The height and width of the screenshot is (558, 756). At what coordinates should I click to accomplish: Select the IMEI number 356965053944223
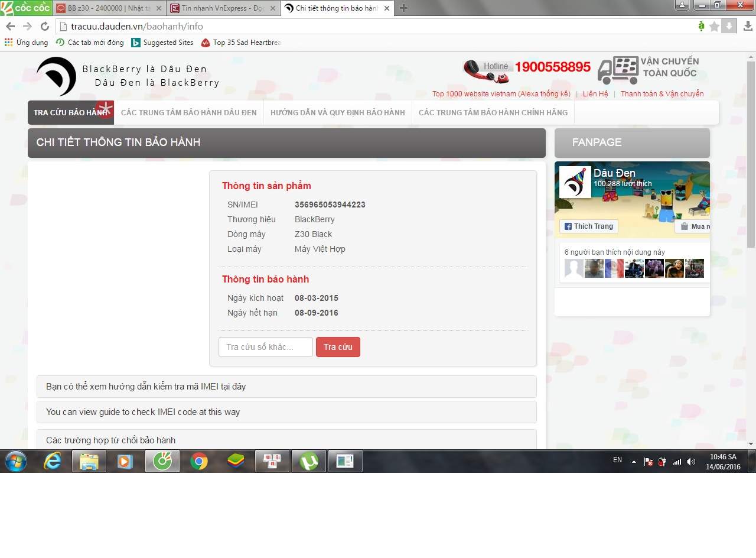[330, 205]
